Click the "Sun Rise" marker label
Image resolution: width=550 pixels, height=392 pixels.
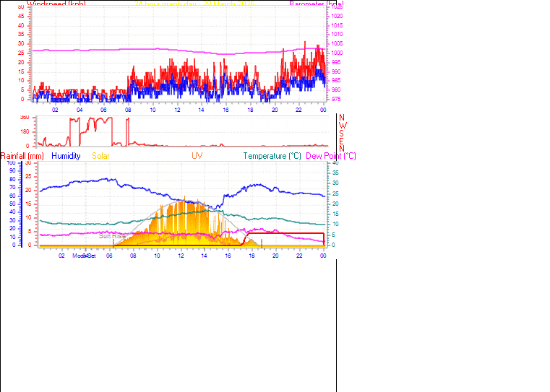112,236
